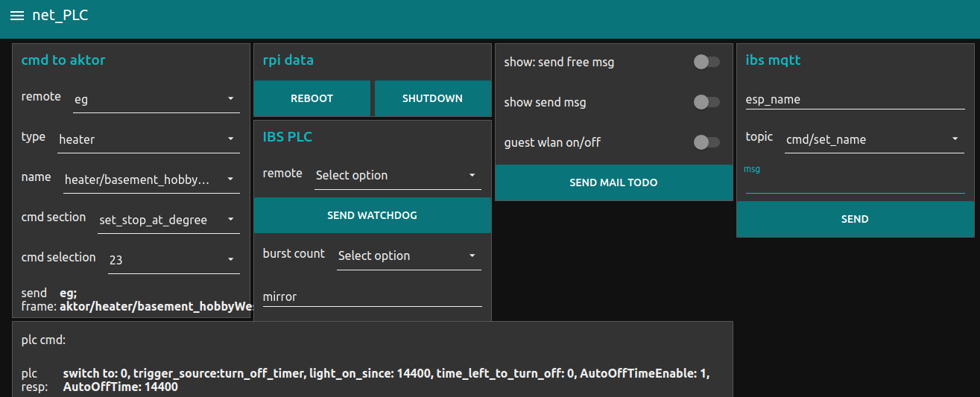The image size is (980, 397).
Task: Open the IBS PLC remote 'Select option' dropdown
Action: click(398, 175)
